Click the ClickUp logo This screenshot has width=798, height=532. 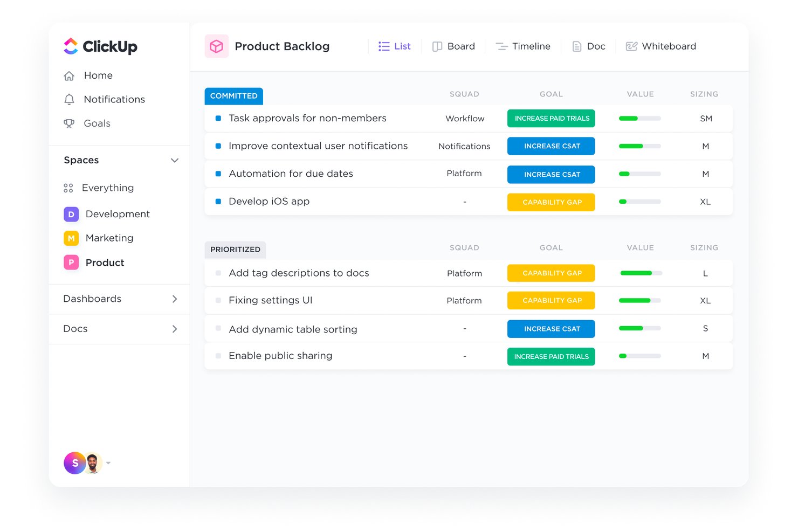point(100,46)
